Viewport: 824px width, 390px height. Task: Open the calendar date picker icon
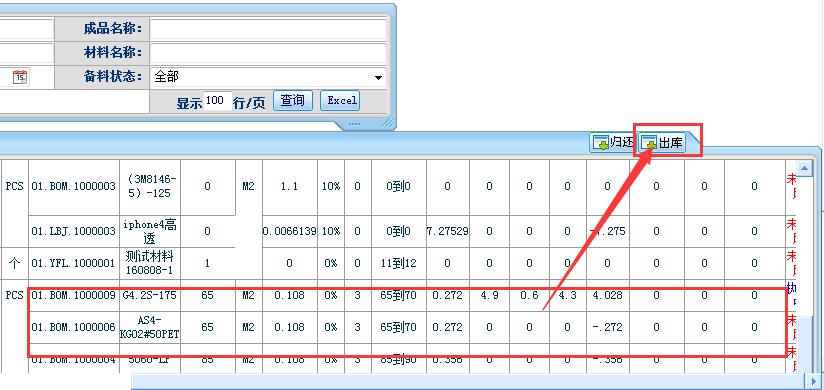(20, 77)
